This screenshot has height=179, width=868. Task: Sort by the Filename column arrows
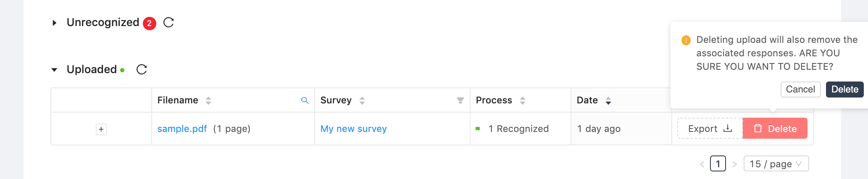click(208, 100)
